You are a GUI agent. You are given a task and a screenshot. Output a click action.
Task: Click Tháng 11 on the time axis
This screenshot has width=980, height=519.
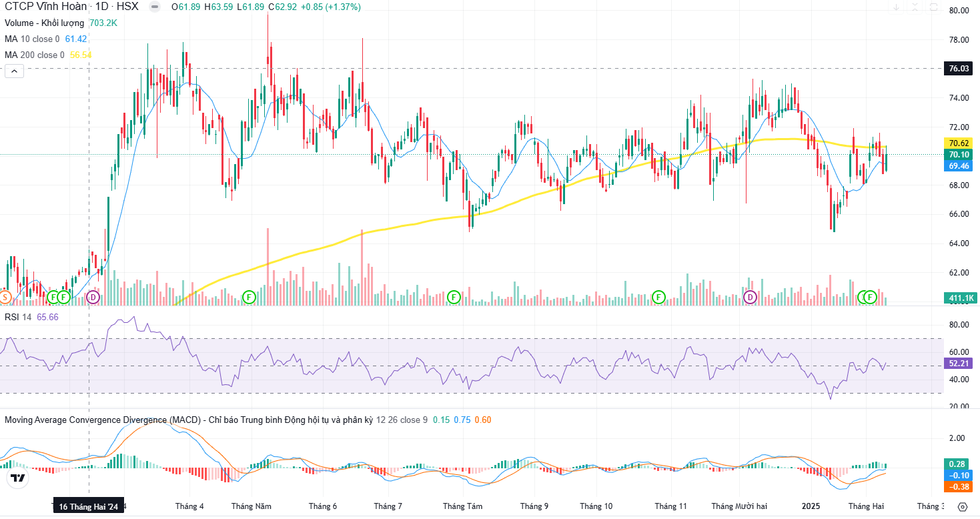coord(671,506)
